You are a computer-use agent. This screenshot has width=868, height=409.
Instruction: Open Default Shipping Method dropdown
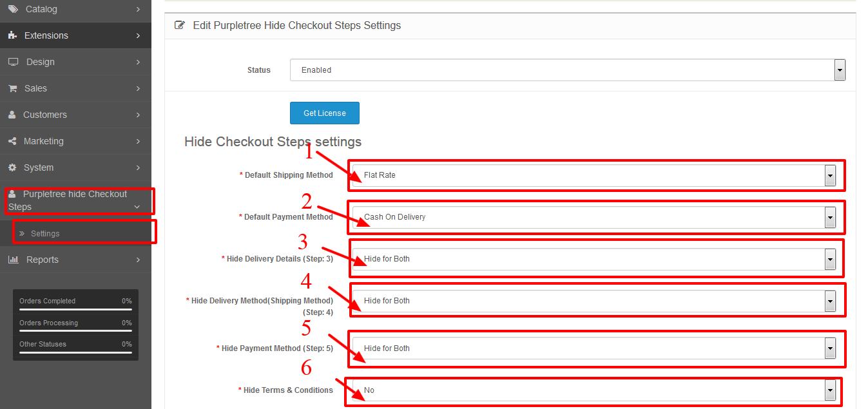[x=594, y=175]
